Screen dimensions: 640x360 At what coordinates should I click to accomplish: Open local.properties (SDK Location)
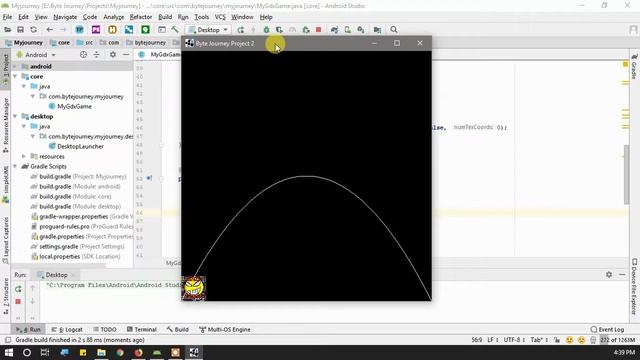(76, 257)
